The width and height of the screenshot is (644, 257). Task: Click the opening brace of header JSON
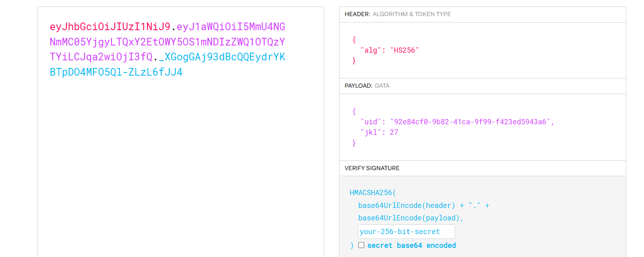point(354,39)
